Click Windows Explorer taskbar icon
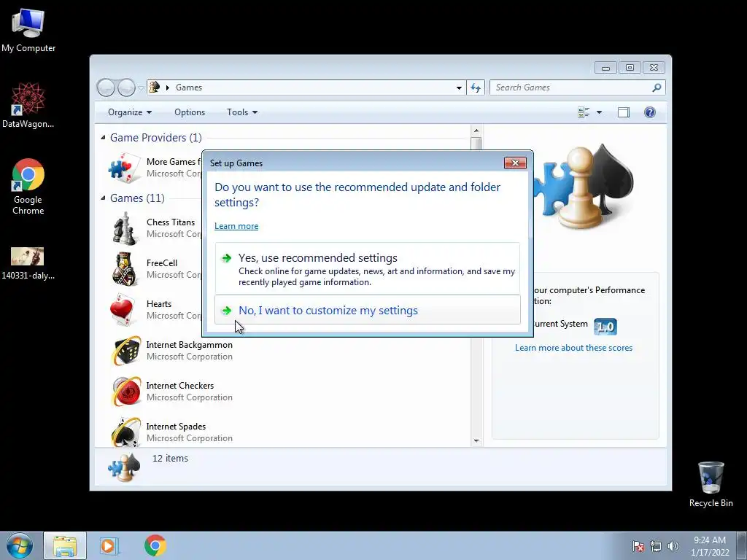747x560 pixels. 65,546
